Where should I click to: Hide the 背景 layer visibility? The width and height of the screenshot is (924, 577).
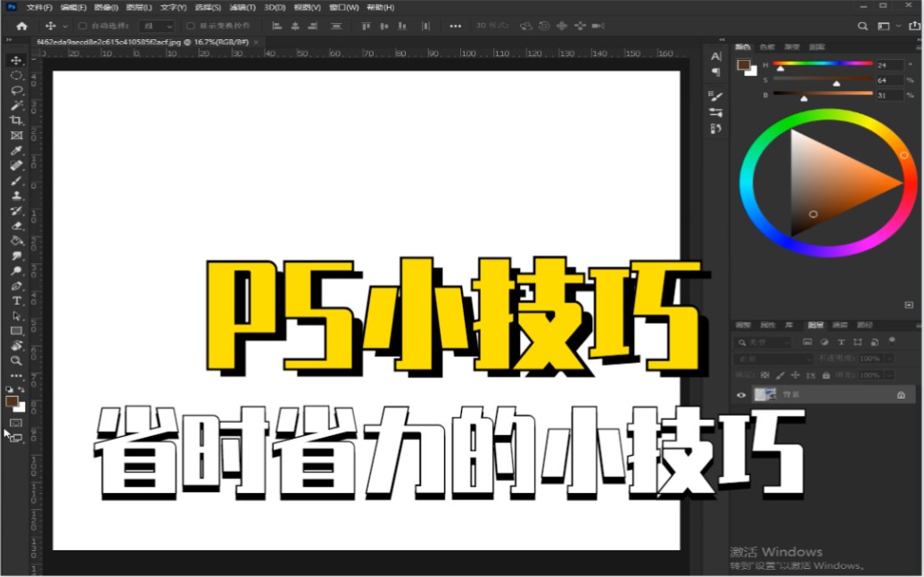[740, 395]
